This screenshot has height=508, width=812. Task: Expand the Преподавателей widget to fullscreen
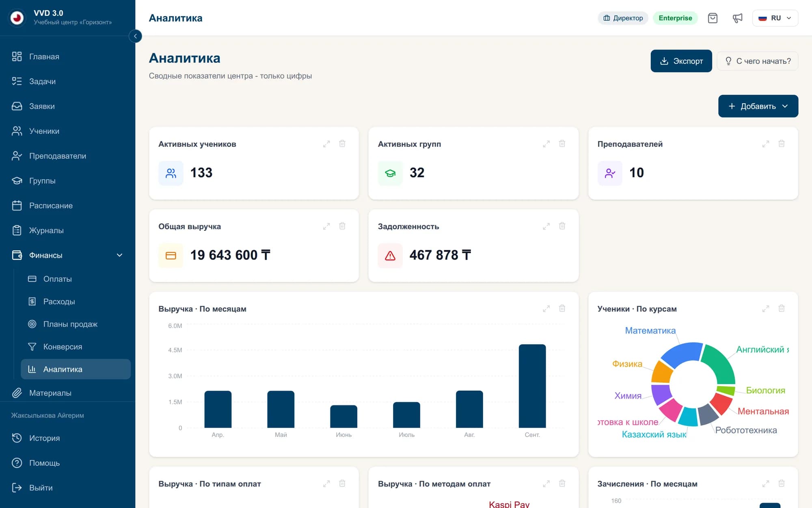765,143
